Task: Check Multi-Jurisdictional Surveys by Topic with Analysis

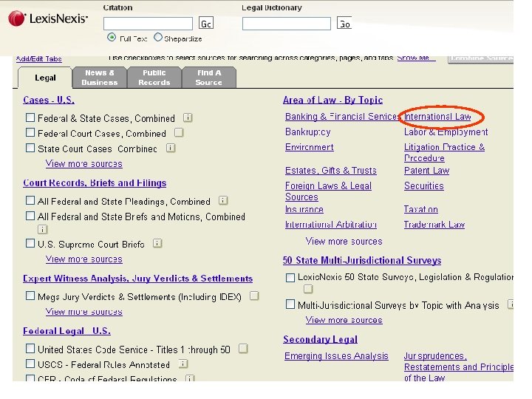Action: [x=290, y=304]
